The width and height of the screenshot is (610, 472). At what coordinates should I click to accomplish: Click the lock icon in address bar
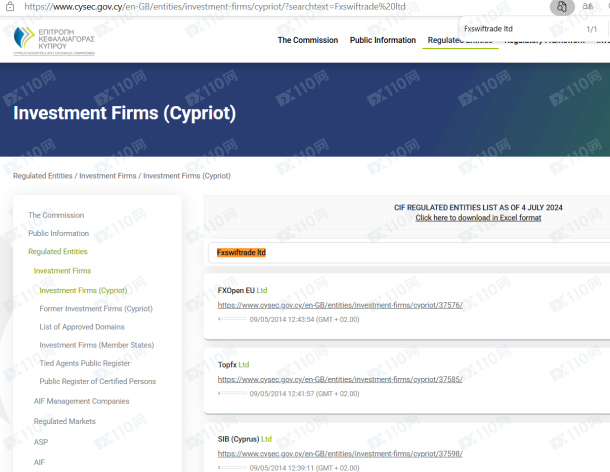(10, 7)
